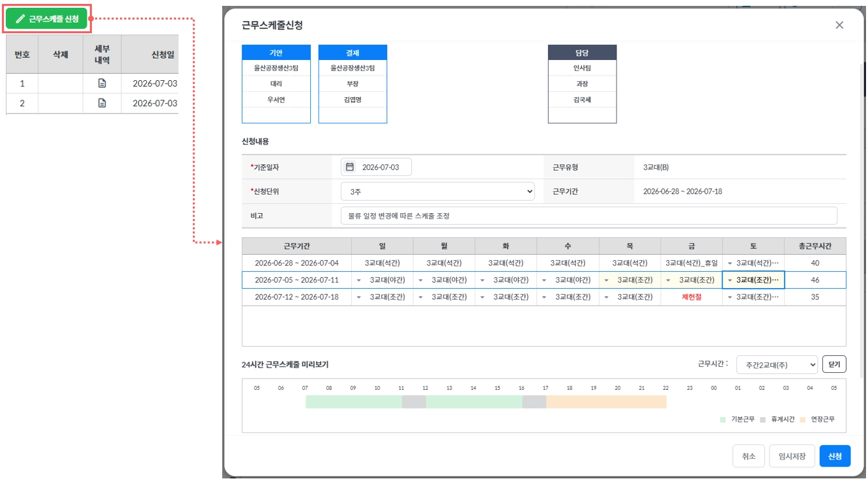868x481 pixels.
Task: Click the total hours cell showing 35
Action: click(x=815, y=297)
